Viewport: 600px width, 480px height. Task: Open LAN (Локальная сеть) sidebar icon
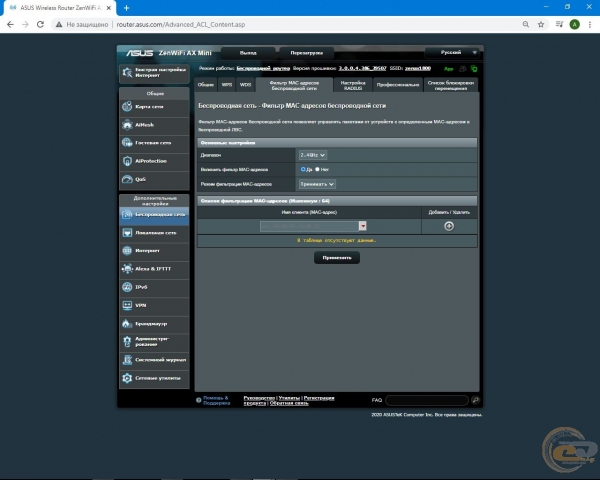coord(127,233)
